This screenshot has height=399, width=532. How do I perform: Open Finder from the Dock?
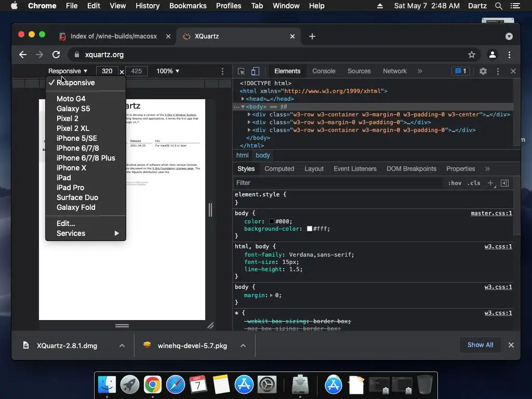point(107,385)
